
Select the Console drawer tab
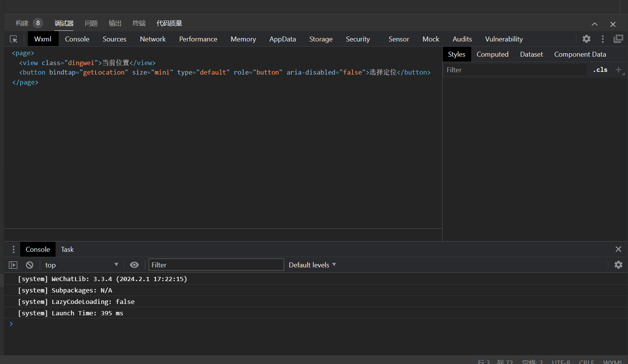tap(38, 249)
